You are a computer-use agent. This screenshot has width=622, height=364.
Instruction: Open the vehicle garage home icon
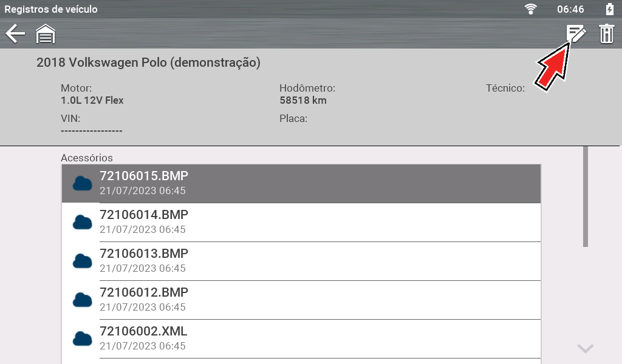coord(46,34)
